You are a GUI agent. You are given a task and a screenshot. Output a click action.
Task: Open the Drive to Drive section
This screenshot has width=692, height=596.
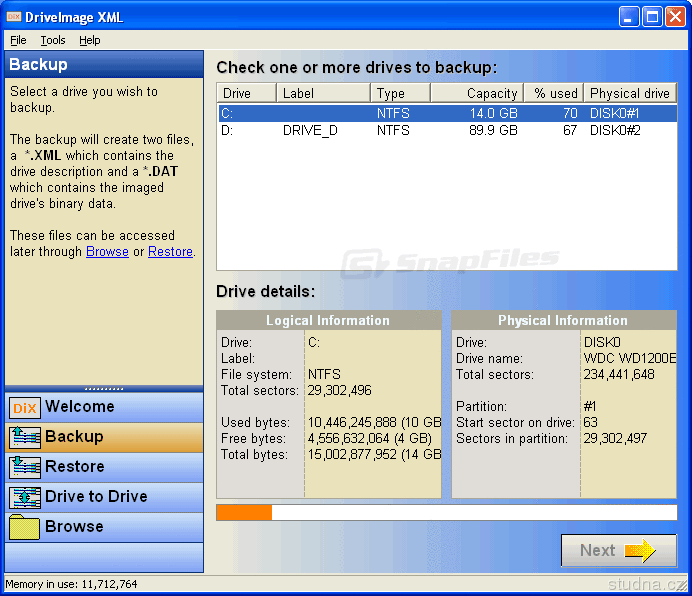pyautogui.click(x=96, y=496)
